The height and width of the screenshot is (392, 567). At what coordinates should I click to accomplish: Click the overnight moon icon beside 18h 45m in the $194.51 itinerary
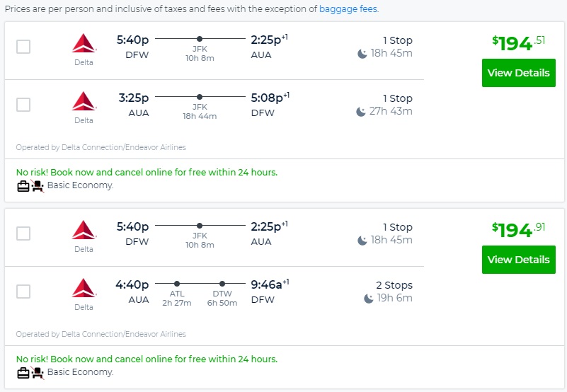[x=362, y=54]
